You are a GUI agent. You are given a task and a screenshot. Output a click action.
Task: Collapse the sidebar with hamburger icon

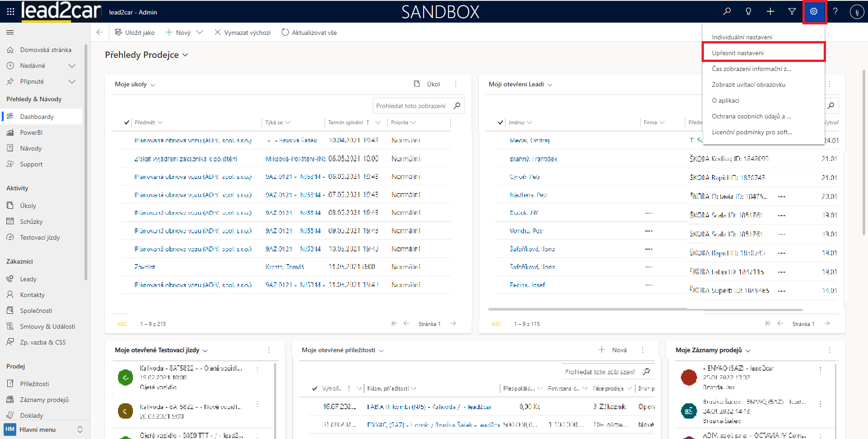coord(10,33)
